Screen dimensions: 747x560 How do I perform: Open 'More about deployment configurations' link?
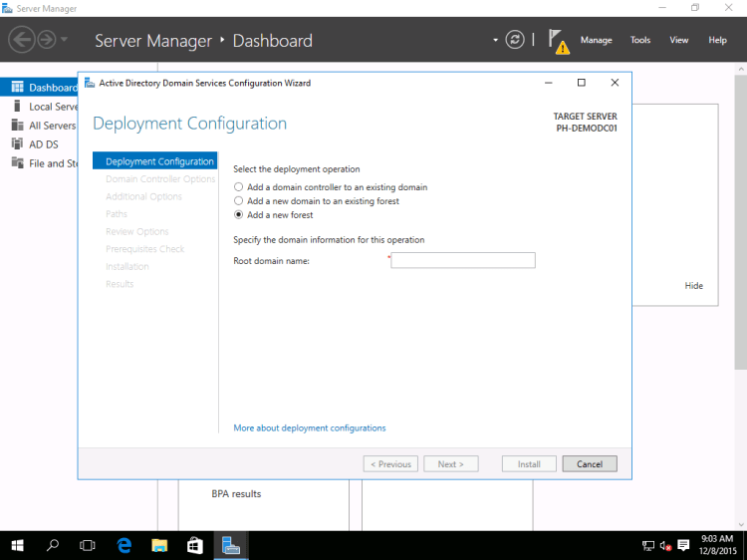click(x=309, y=428)
